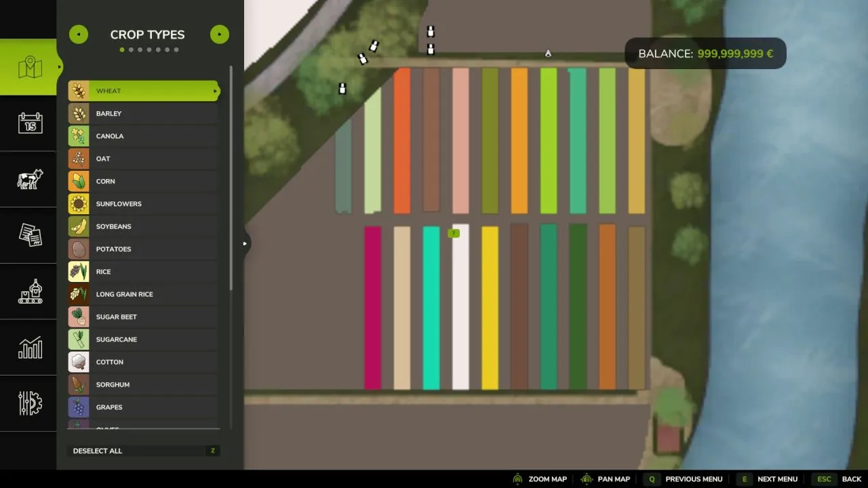Click the magenta field strip on the map

372,305
